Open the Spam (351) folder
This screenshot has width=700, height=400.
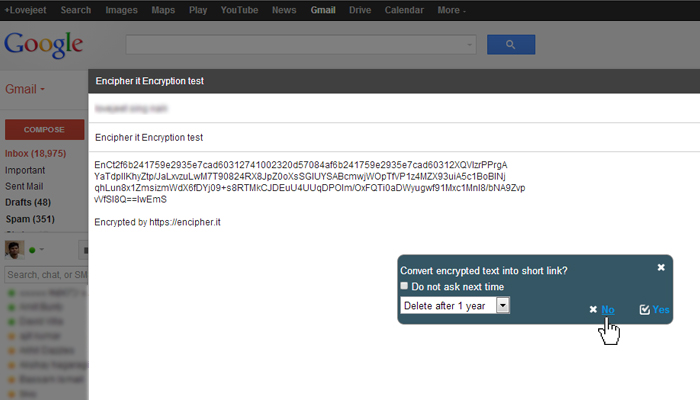click(30, 219)
